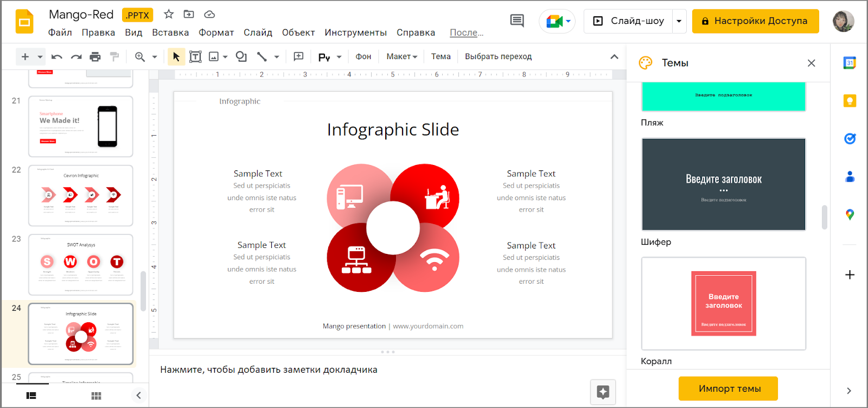The width and height of the screenshot is (868, 408).
Task: Click the Фон background button
Action: click(x=363, y=56)
